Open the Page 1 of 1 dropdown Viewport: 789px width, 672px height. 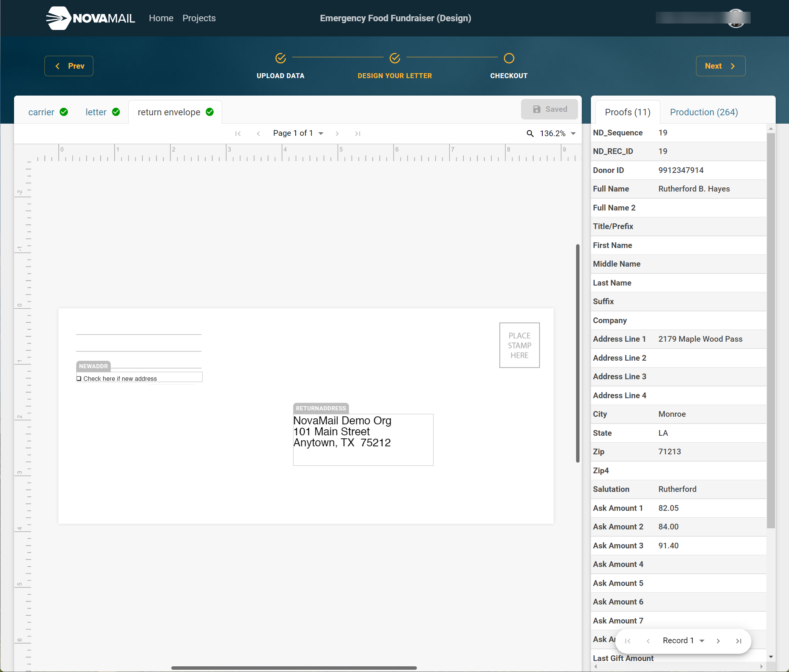pos(298,133)
